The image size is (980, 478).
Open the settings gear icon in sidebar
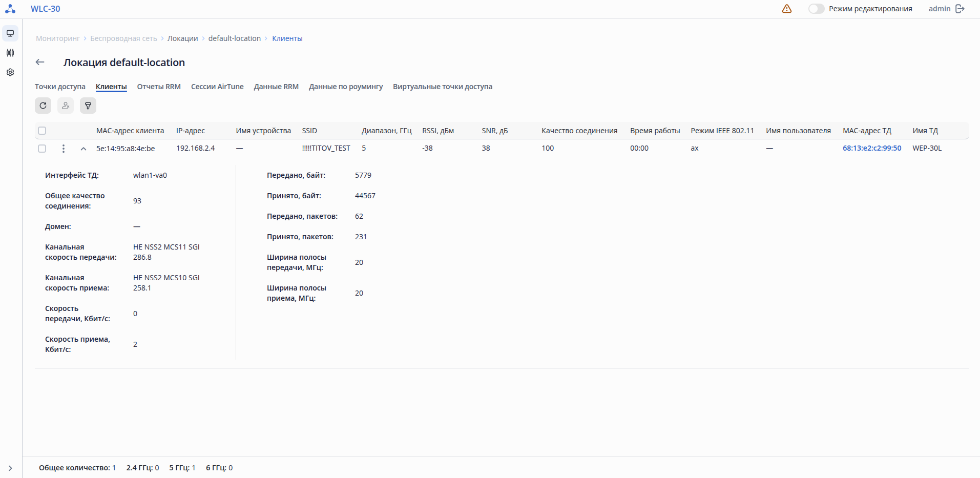point(10,72)
